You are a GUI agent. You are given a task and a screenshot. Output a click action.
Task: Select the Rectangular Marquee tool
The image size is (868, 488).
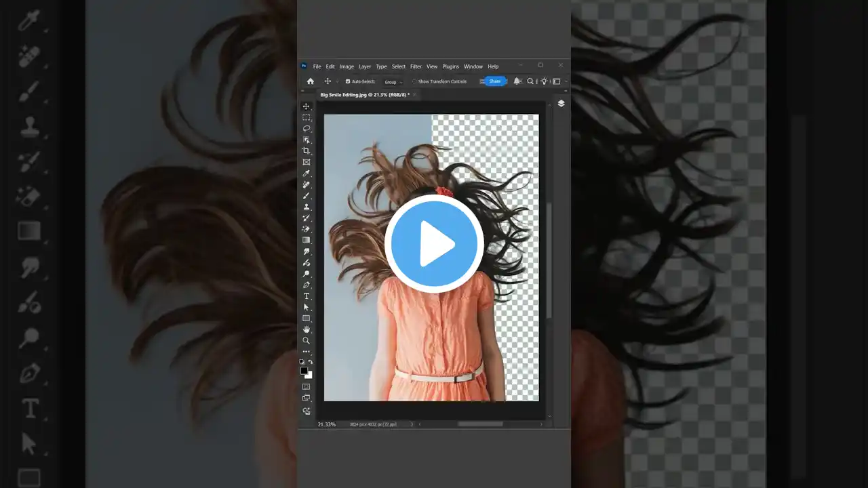tap(307, 118)
